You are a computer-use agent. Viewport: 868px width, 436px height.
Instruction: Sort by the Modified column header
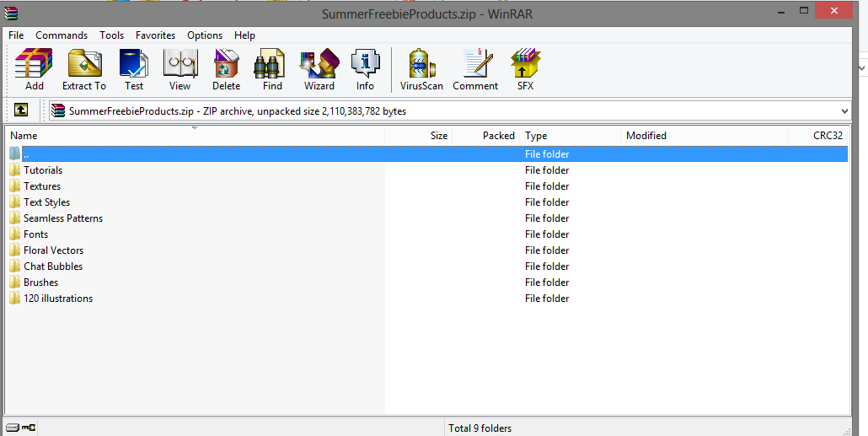pos(705,136)
